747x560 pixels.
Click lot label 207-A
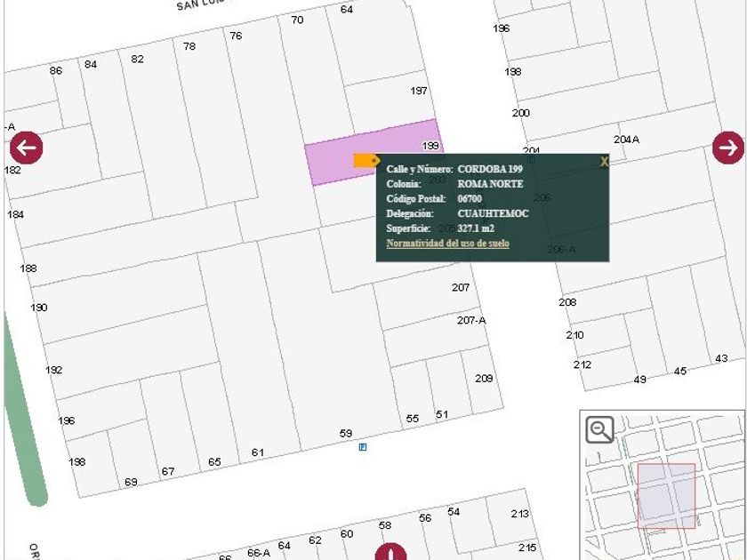pos(471,320)
